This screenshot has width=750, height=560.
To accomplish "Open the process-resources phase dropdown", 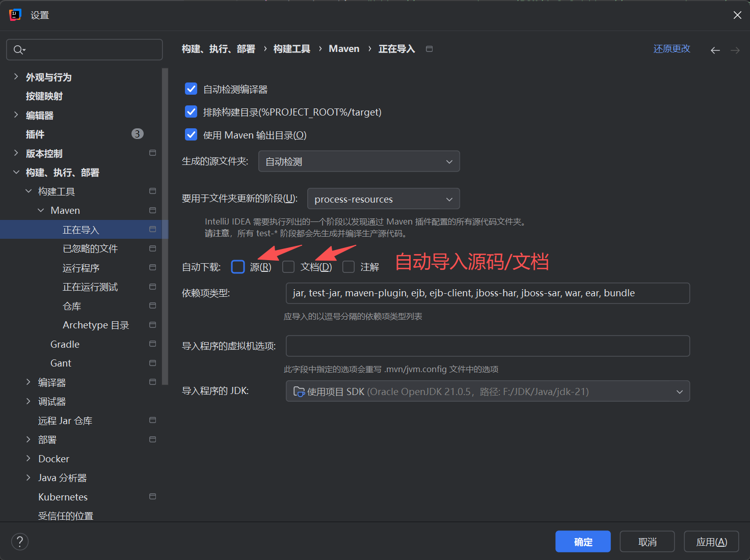I will click(384, 199).
